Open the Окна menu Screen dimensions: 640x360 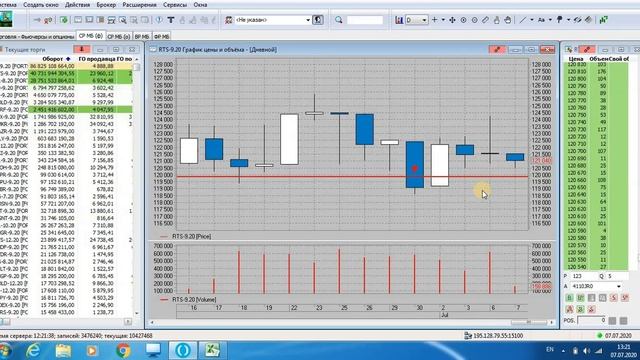(x=200, y=5)
